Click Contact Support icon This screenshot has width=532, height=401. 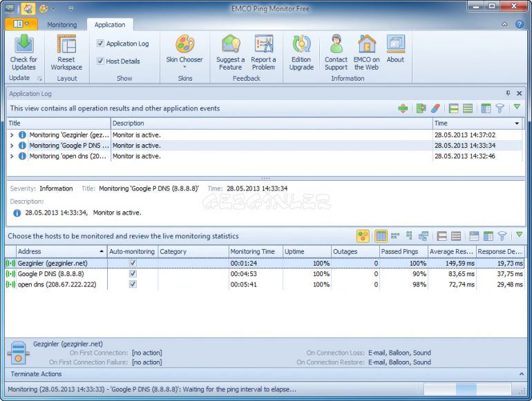336,44
